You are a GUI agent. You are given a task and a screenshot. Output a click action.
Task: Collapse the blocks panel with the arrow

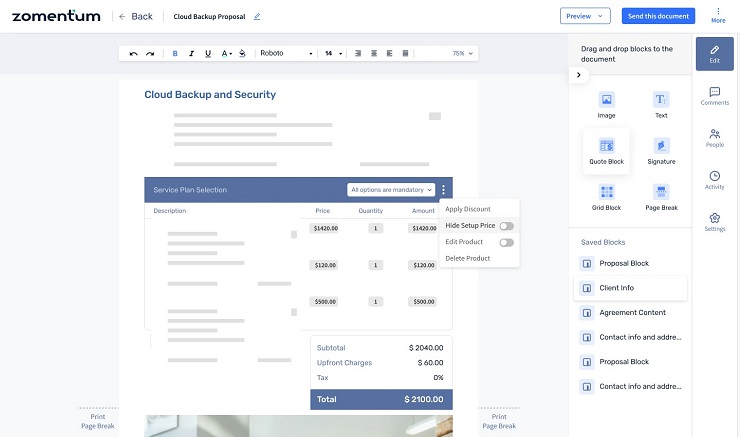pyautogui.click(x=579, y=75)
